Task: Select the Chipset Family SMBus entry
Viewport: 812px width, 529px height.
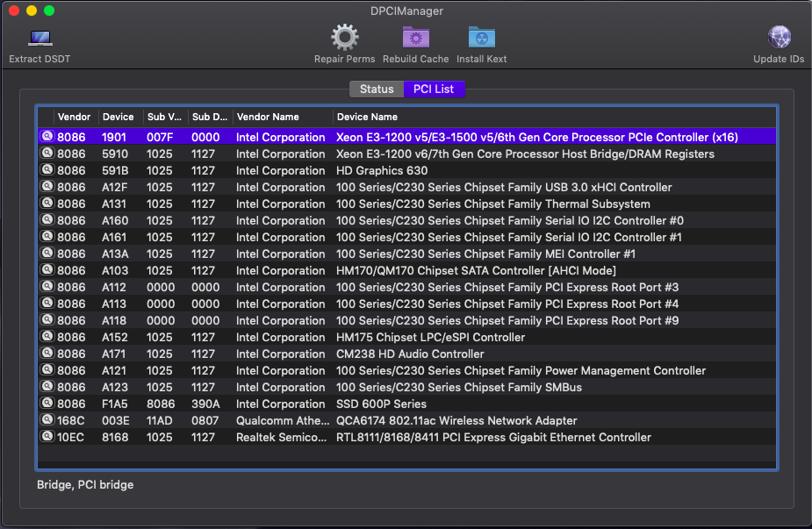Action: coord(459,388)
